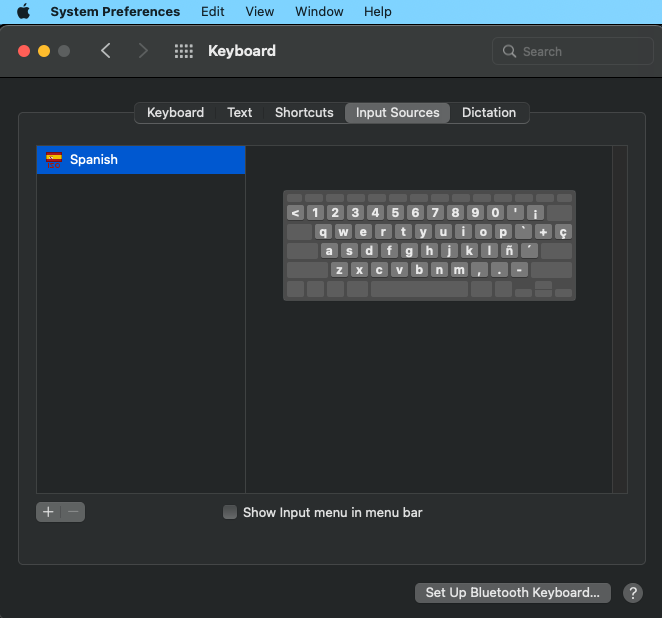Open the Help menu
This screenshot has width=662, height=618.
pos(378,11)
